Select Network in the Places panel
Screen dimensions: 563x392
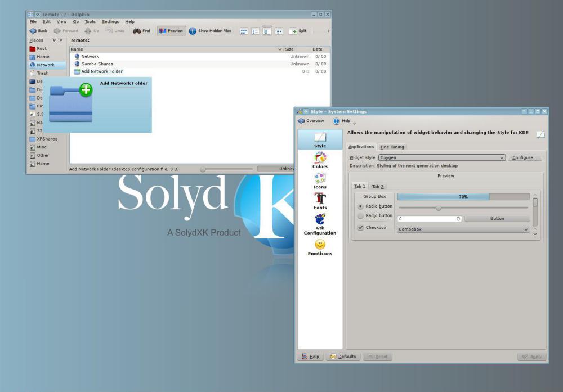click(47, 65)
